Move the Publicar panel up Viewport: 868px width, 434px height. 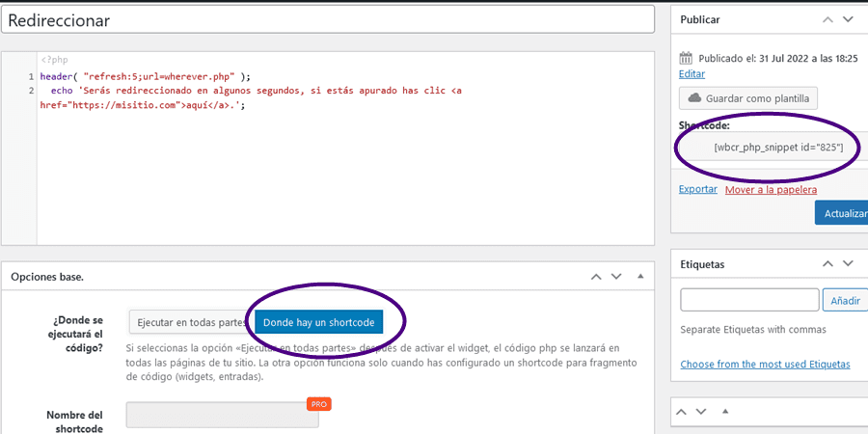tap(827, 19)
